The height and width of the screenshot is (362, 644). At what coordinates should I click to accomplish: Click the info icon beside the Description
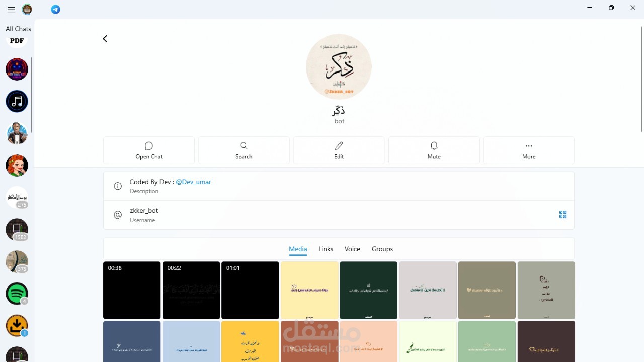click(117, 186)
